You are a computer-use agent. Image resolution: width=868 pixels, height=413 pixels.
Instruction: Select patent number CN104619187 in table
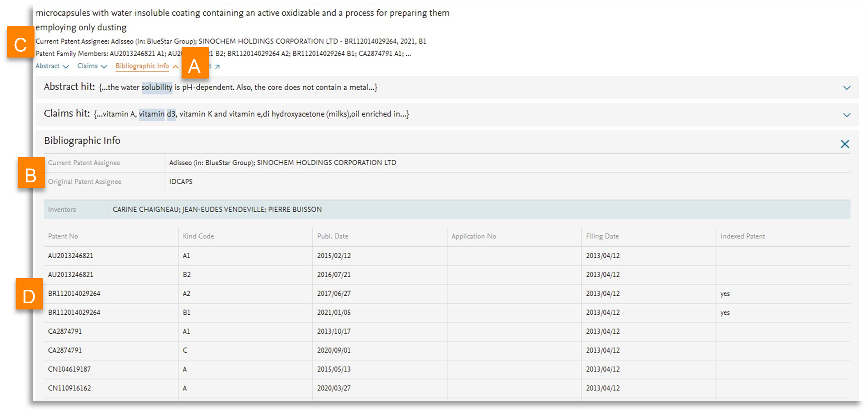69,369
